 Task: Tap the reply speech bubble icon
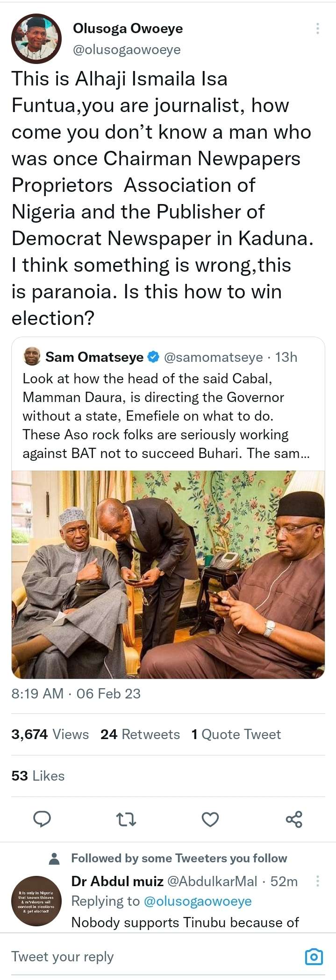(x=42, y=819)
